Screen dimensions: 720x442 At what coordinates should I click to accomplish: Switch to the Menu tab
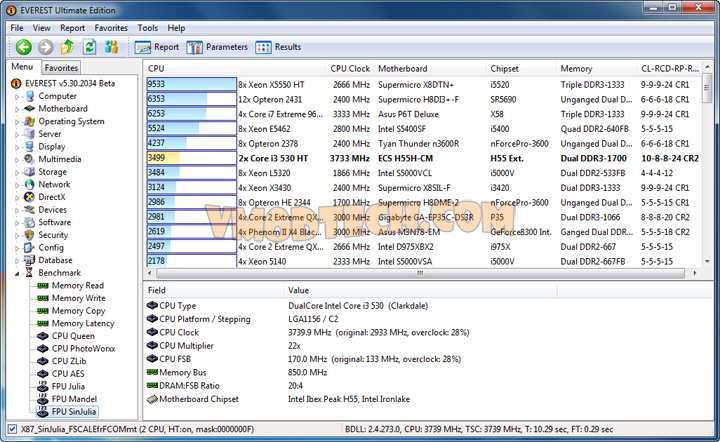(22, 67)
